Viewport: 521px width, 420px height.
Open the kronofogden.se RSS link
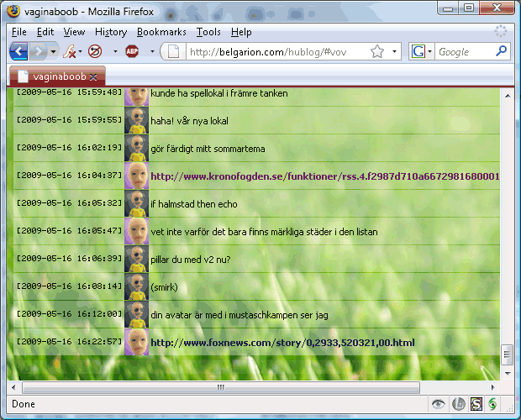pos(325,176)
